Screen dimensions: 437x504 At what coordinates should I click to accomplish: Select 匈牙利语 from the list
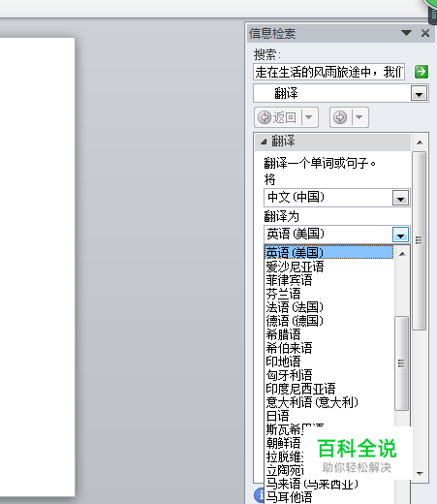tap(328, 375)
